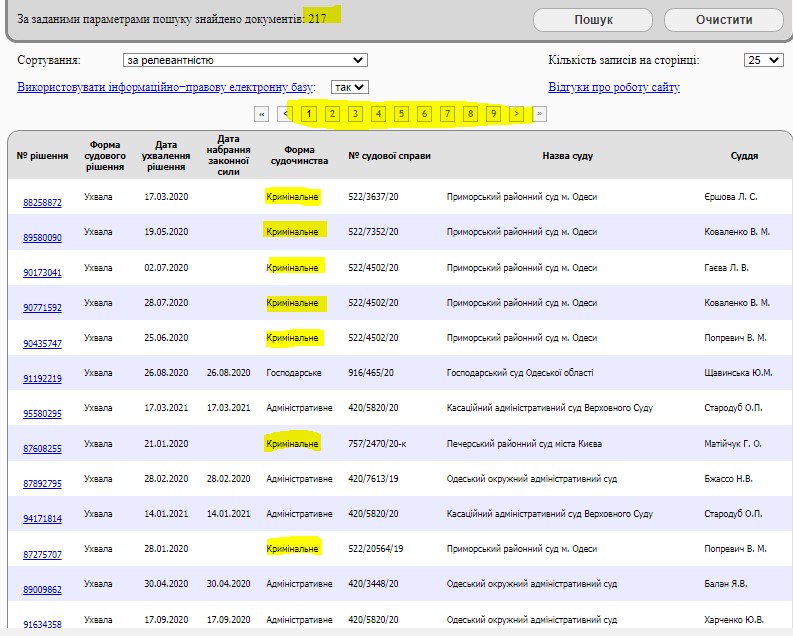
Task: Open the records per page dropdown showing 25
Action: click(x=763, y=60)
